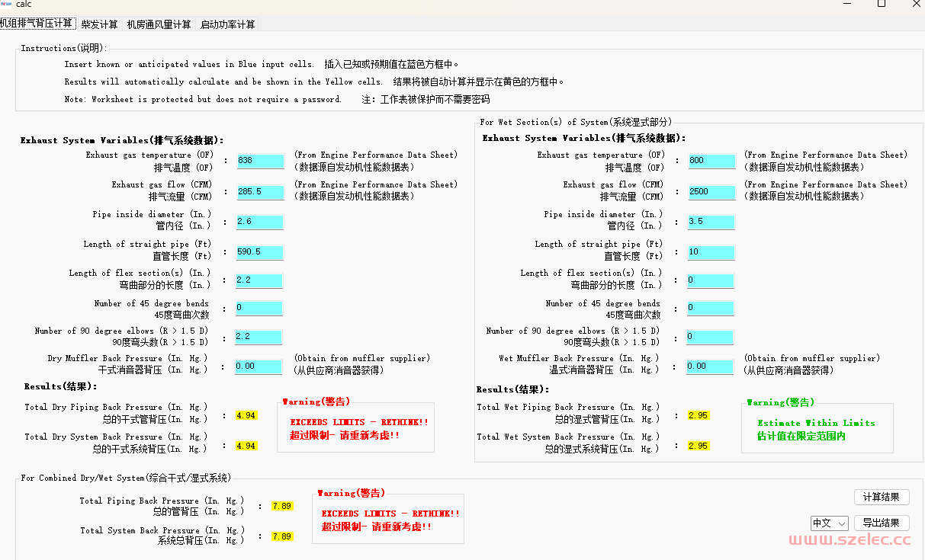The width and height of the screenshot is (925, 560).
Task: Click the Dry Muffler Back Pressure field
Action: (x=259, y=366)
